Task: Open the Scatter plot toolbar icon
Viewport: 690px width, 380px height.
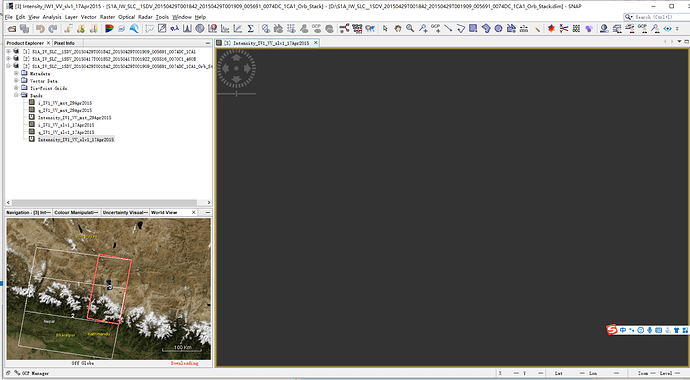Action: (238, 29)
